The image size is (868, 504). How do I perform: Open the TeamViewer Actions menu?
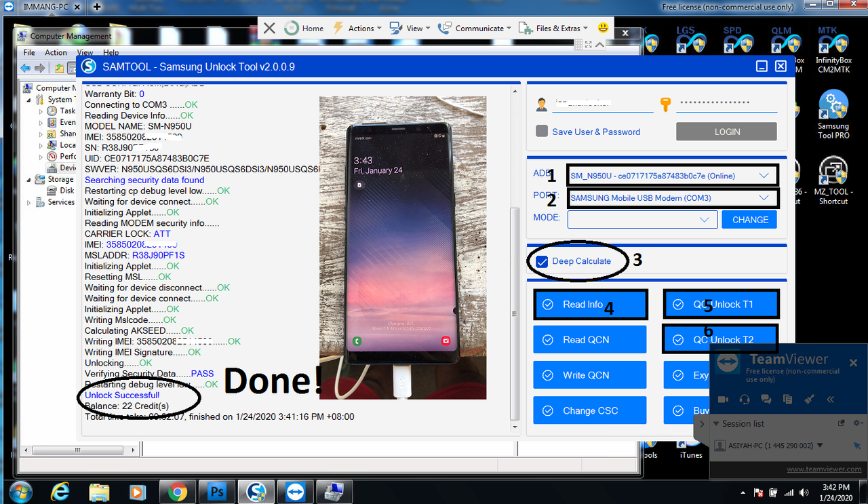coord(357,28)
